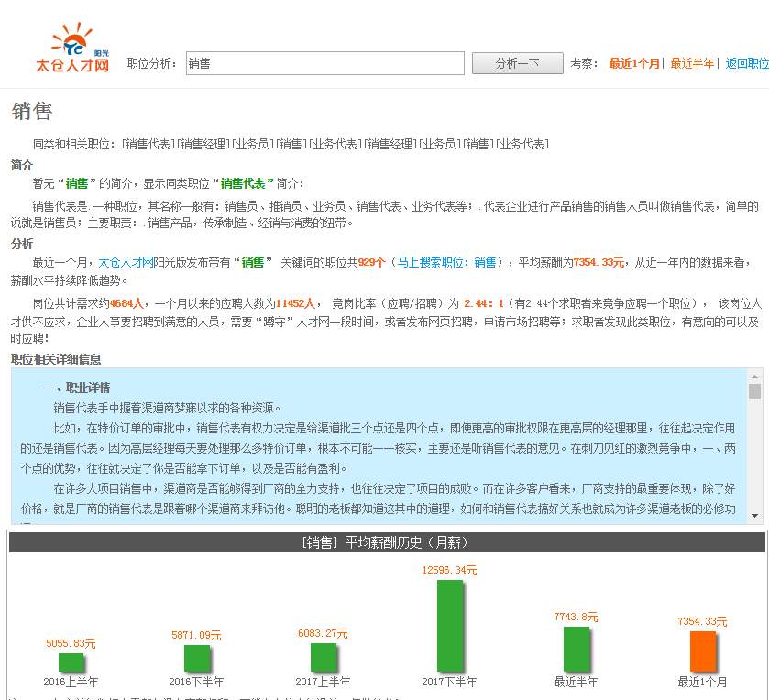
Task: Click the 分析一下 analysis button
Action: pos(517,62)
